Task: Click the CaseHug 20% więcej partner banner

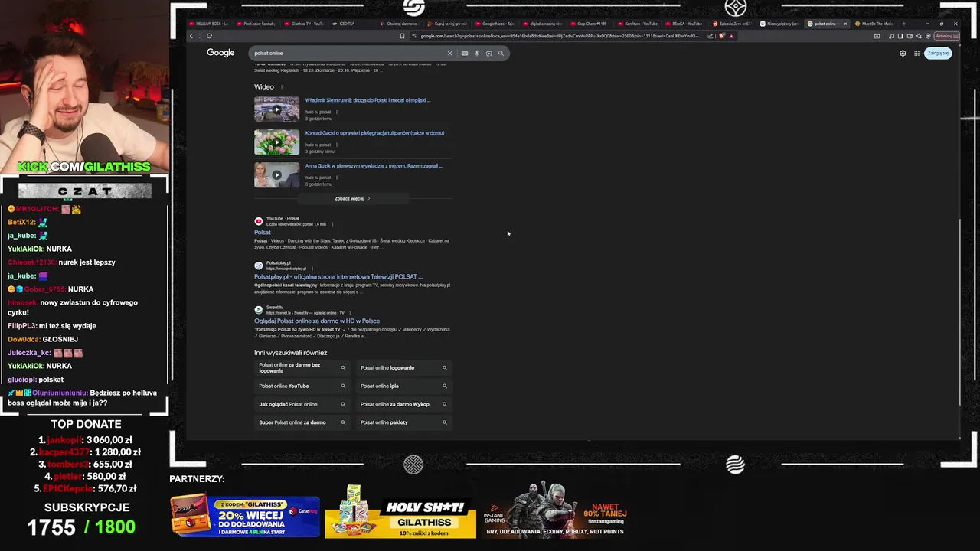Action: click(x=245, y=517)
